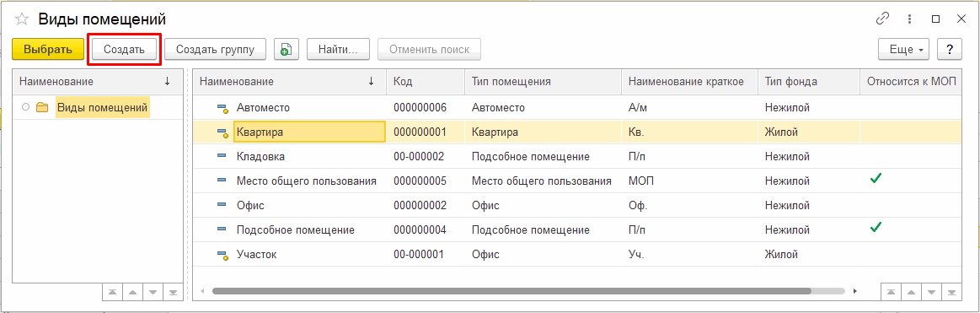Click the Отменить поиск button
The height and width of the screenshot is (313, 980).
(429, 50)
